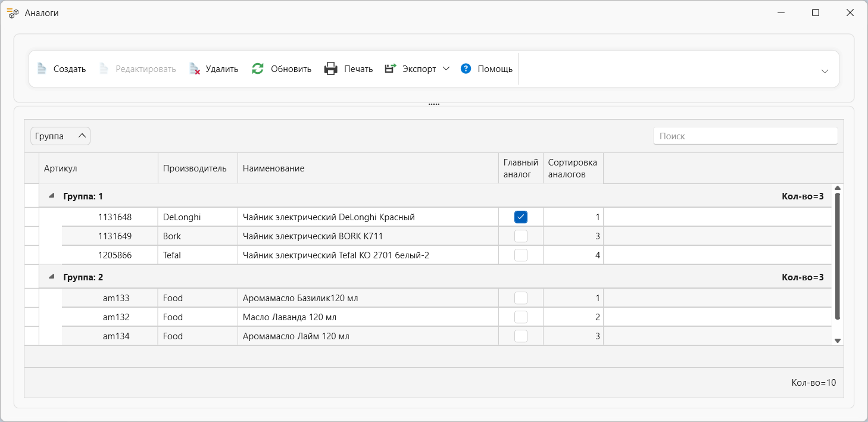Click the Аналоги app icon in title bar
The width and height of the screenshot is (868, 422).
point(13,12)
